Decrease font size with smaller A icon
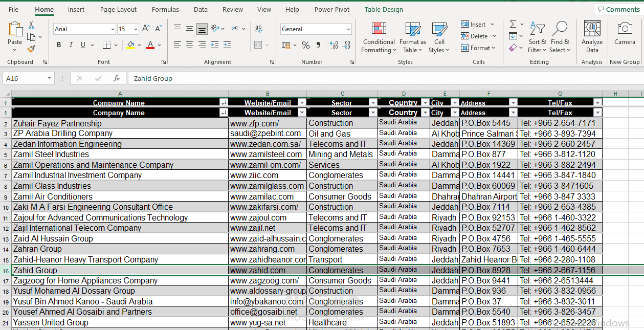Viewport: 644px width, 330px height. (x=158, y=29)
